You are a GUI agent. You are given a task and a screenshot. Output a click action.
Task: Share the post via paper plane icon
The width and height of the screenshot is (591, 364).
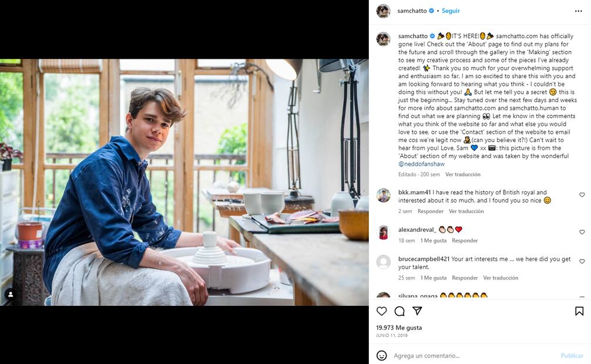[x=417, y=311]
